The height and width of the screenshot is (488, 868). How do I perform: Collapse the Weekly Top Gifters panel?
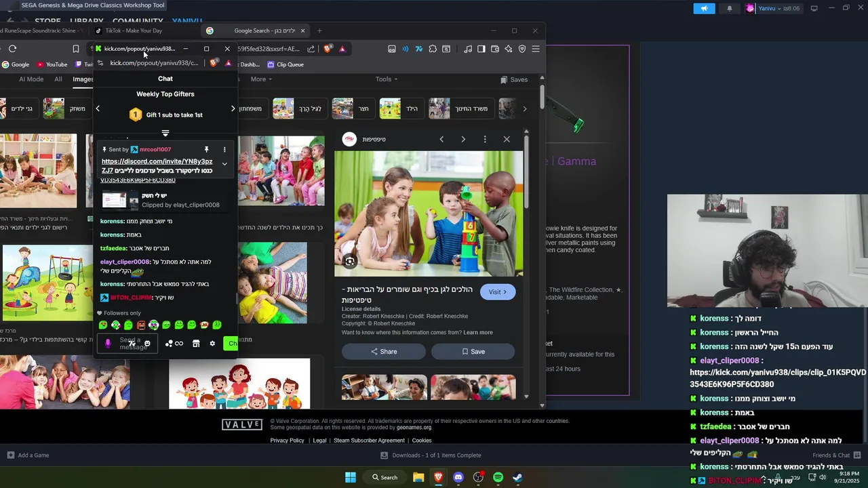point(165,133)
